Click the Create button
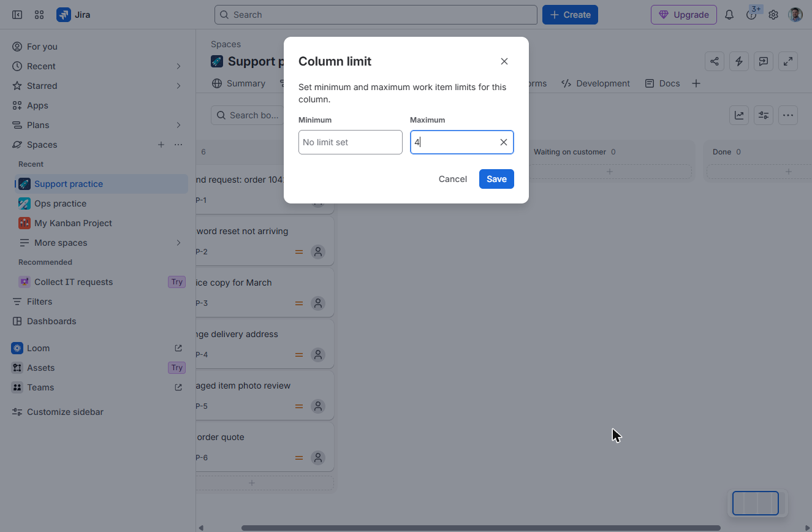The height and width of the screenshot is (532, 812). [570, 15]
